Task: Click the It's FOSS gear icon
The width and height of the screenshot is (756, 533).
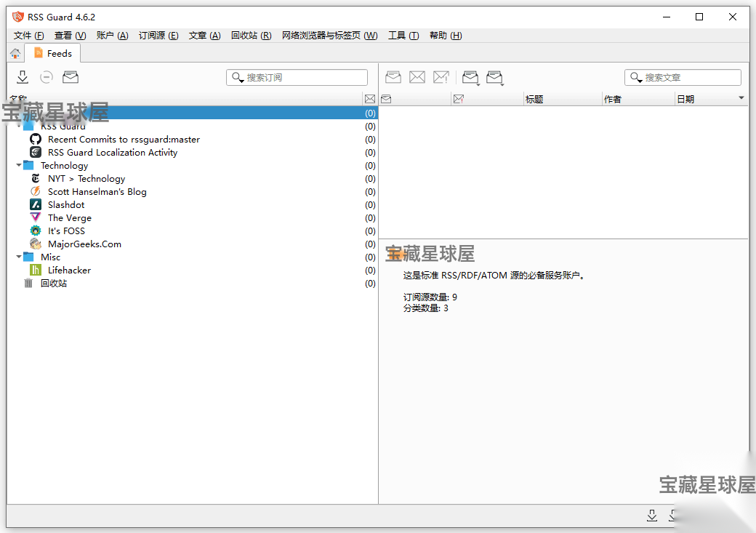Action: 36,231
